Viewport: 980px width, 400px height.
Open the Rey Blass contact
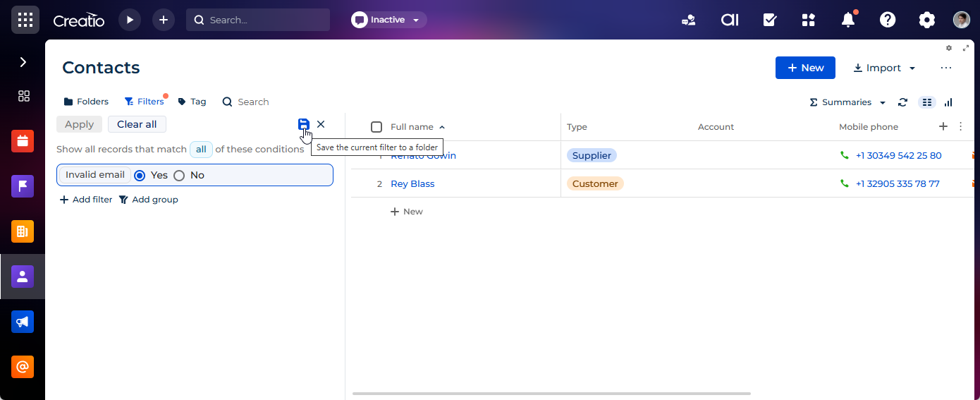click(412, 183)
